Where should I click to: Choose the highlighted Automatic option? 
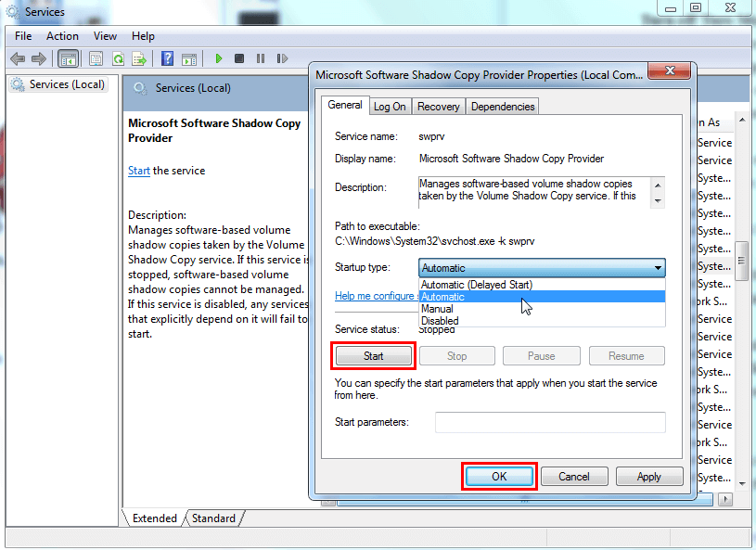pyautogui.click(x=542, y=297)
